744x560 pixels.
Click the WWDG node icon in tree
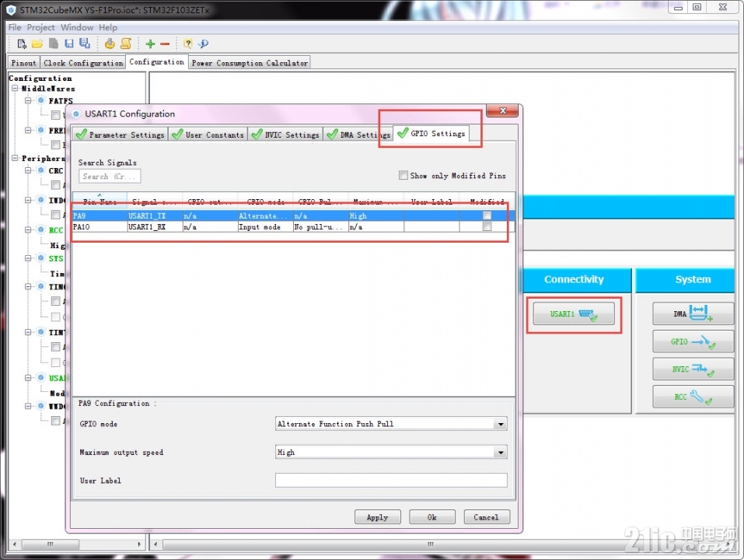pos(40,406)
